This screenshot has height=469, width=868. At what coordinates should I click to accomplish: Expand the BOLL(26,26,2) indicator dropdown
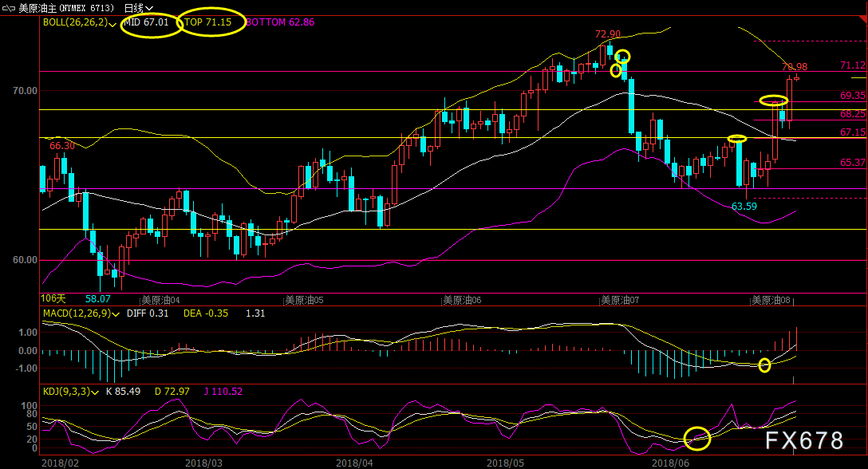click(113, 25)
